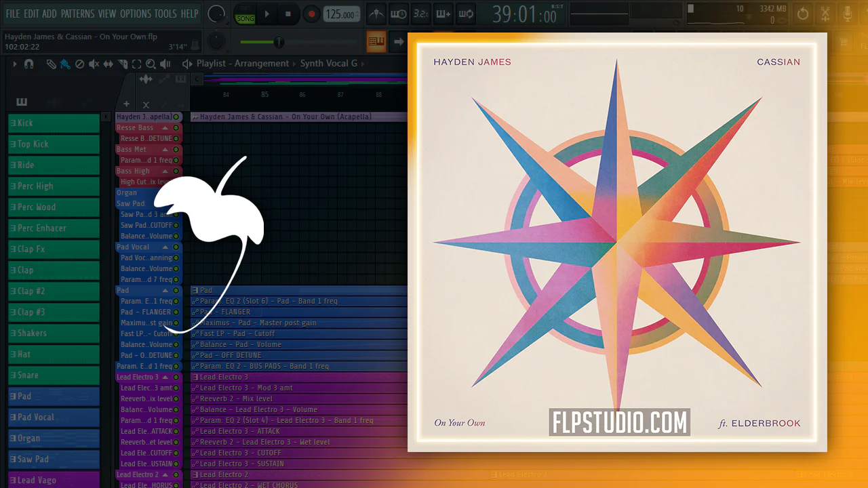Collapse the Bass Met track group
This screenshot has width=868, height=488.
(x=165, y=150)
